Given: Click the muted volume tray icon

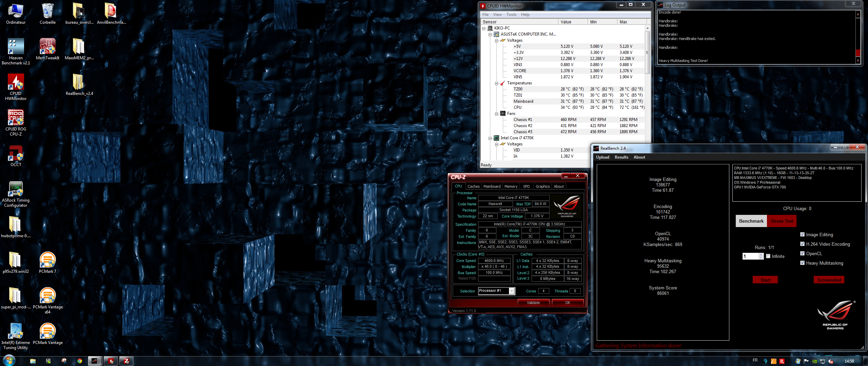Looking at the screenshot, I should (830, 361).
